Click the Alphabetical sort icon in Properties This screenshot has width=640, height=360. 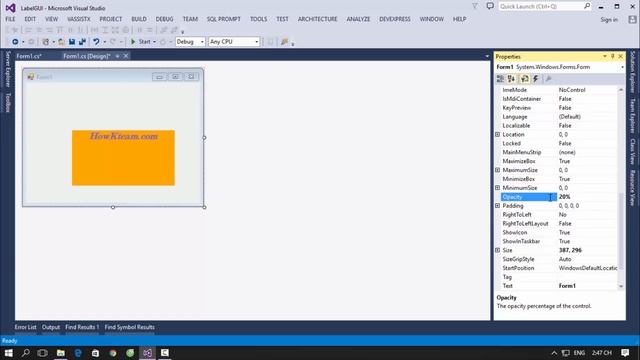pos(511,79)
